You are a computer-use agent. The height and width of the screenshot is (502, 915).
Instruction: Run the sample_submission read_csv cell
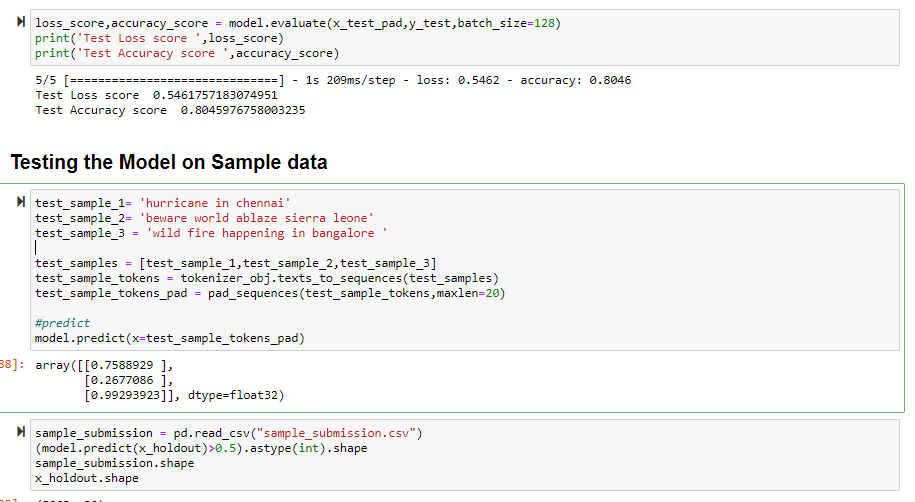click(21, 433)
